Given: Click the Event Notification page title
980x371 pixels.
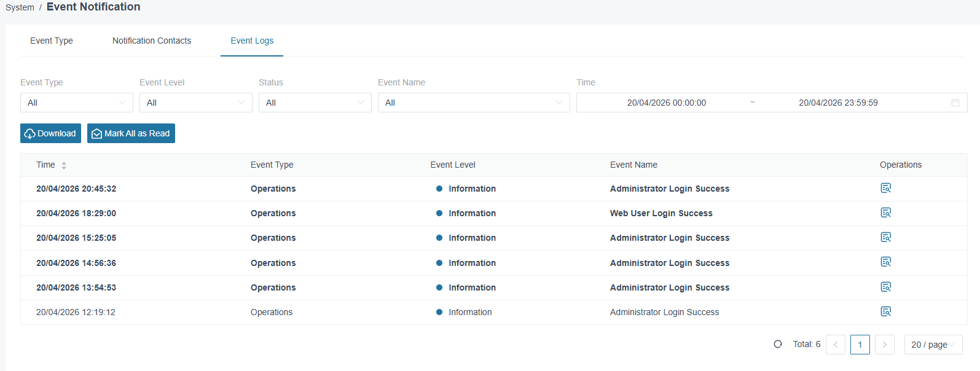Looking at the screenshot, I should (93, 7).
